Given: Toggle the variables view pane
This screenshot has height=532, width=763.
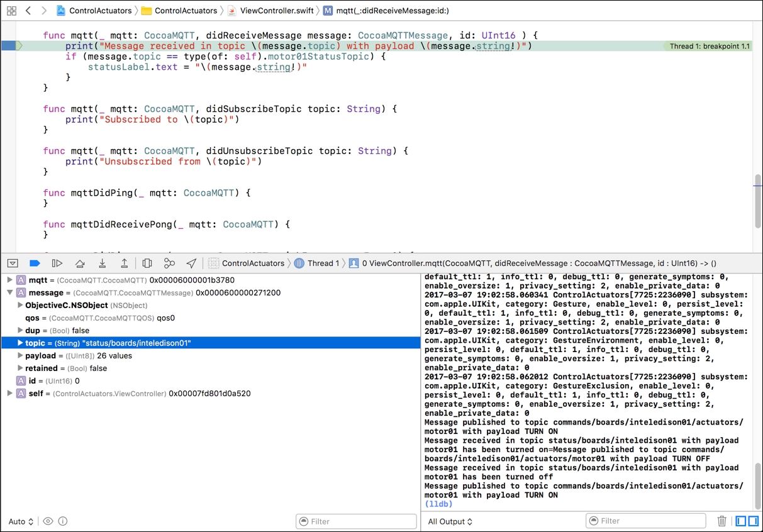Looking at the screenshot, I should coord(741,521).
